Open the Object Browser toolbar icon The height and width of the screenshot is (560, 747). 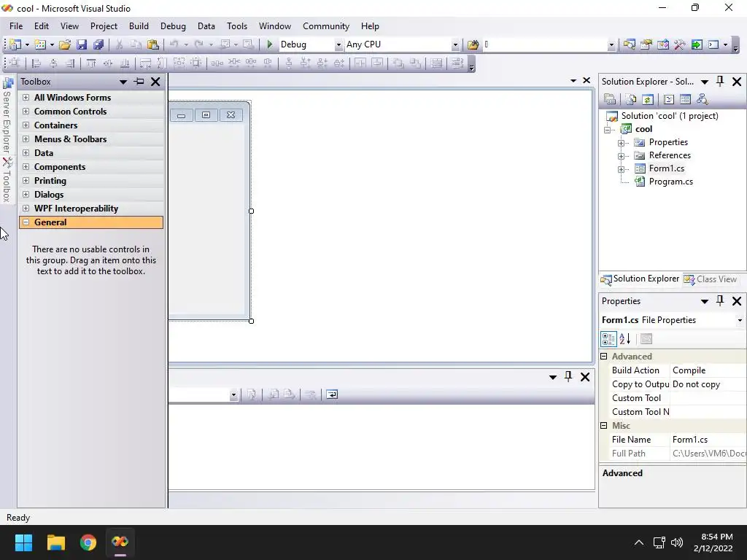click(x=662, y=44)
